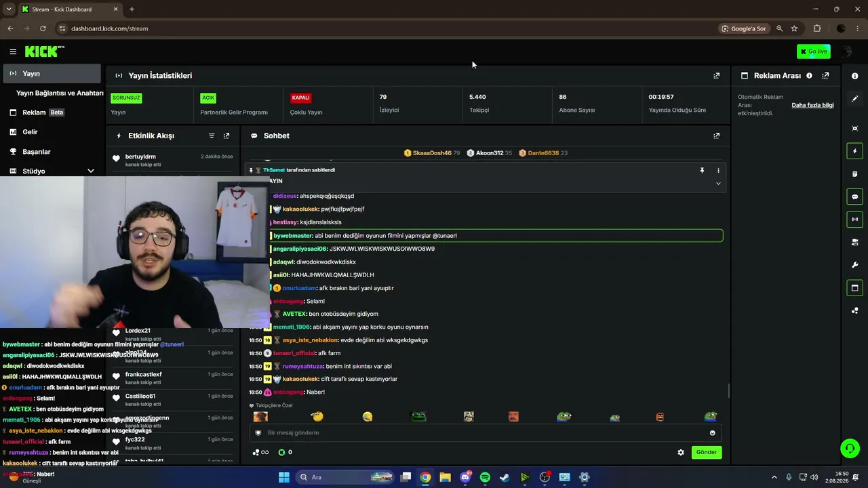Open Etkinlik Akışı filter options

tap(212, 136)
